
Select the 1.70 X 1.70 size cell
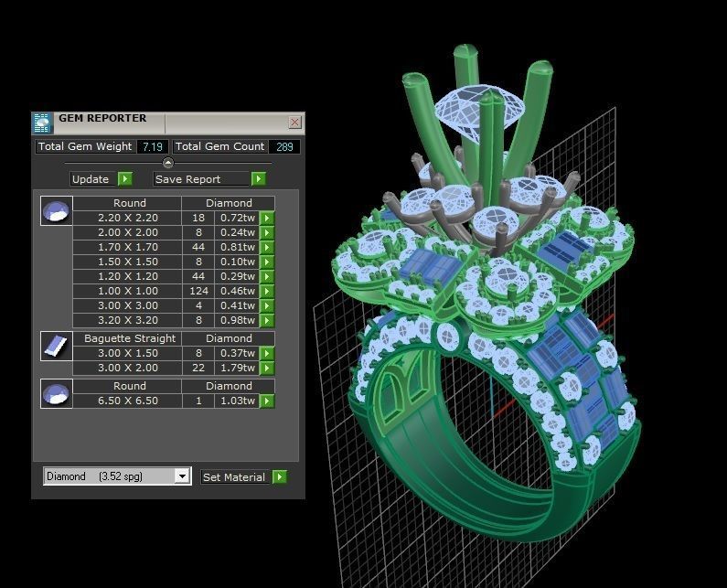pos(127,247)
